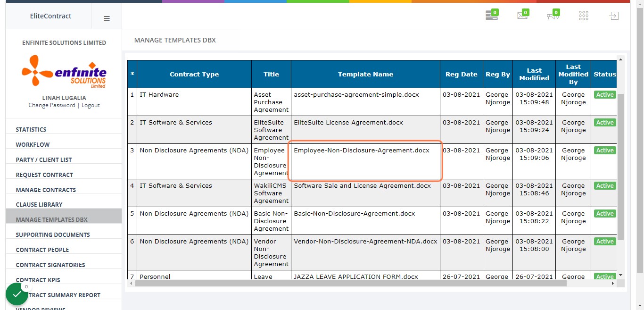
Task: Click the Change Password link
Action: point(52,105)
